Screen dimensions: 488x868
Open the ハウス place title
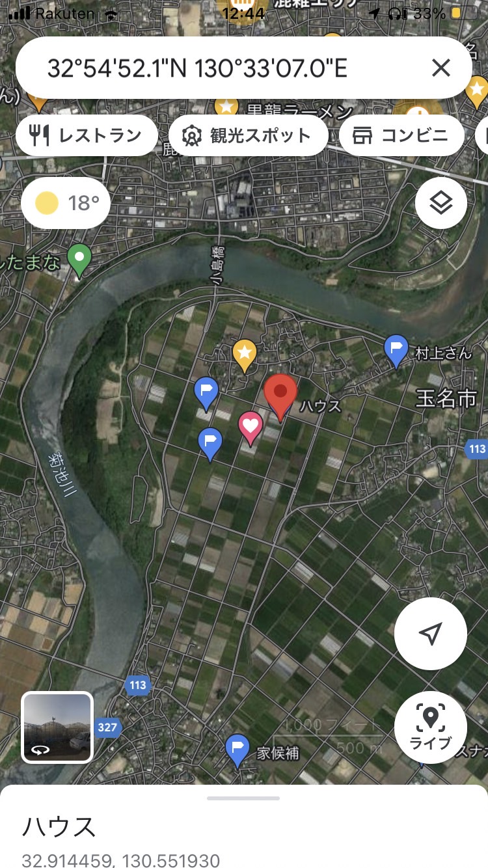click(x=59, y=827)
